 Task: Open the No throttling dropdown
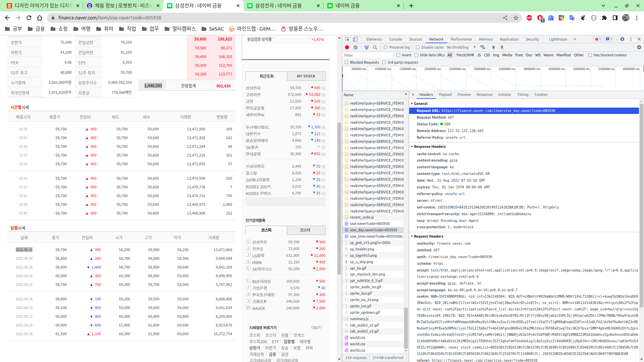(461, 47)
